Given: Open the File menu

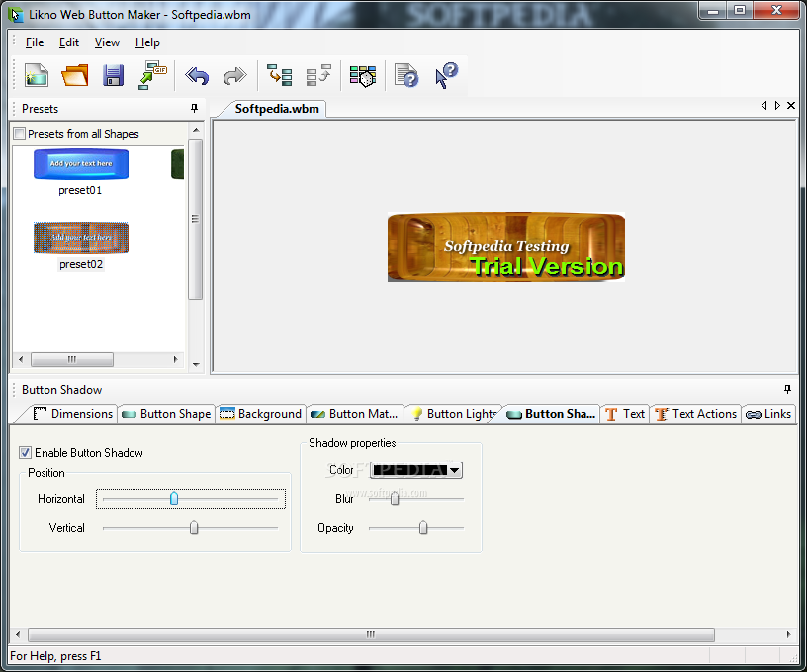Looking at the screenshot, I should [35, 42].
